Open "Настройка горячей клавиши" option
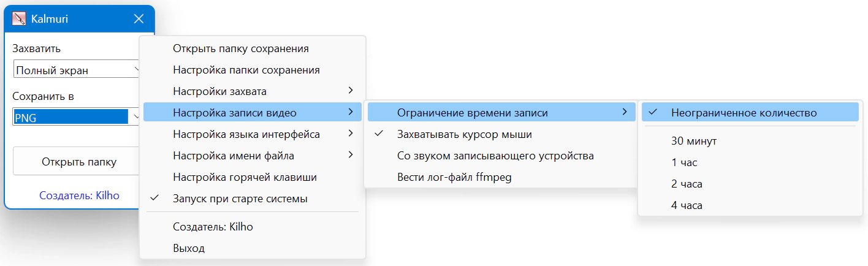This screenshot has height=266, width=868. [x=245, y=177]
